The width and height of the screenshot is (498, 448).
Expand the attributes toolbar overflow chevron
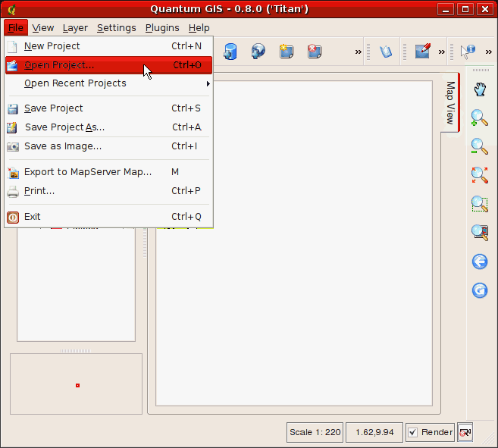tap(488, 52)
